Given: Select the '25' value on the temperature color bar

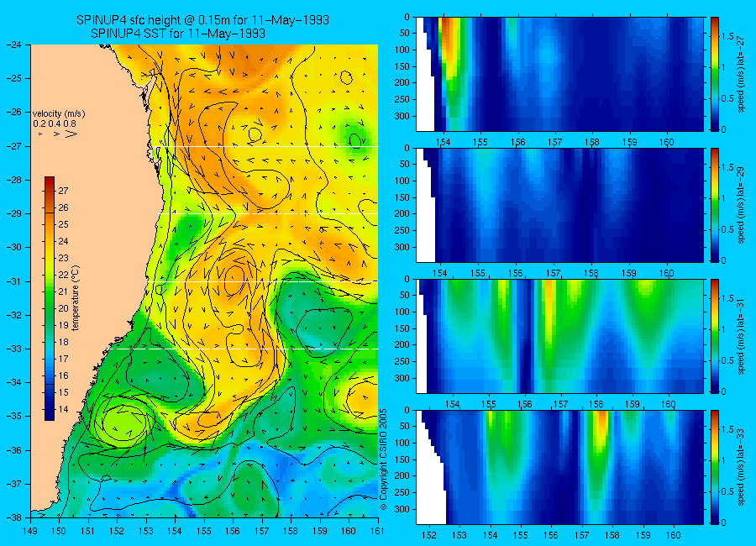Looking at the screenshot, I should tap(64, 225).
